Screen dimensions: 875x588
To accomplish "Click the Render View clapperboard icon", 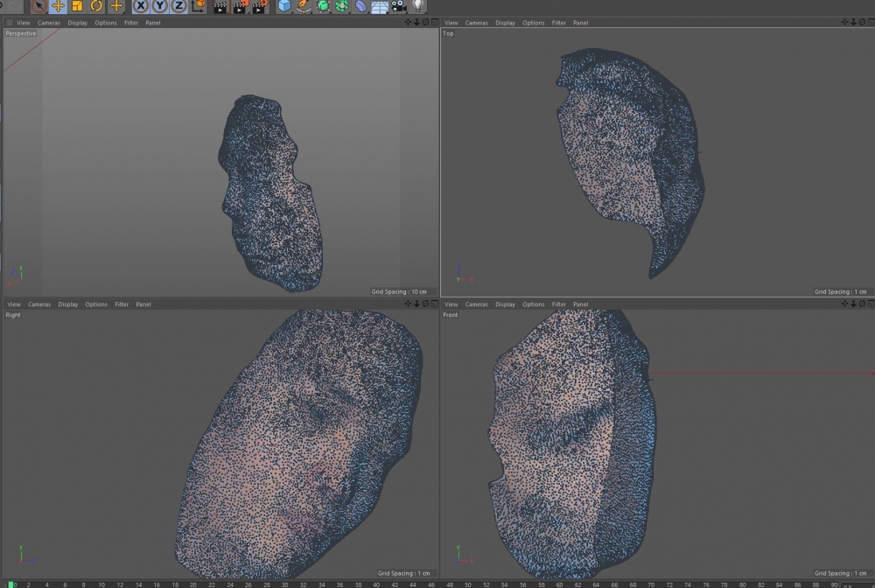I will pyautogui.click(x=220, y=6).
